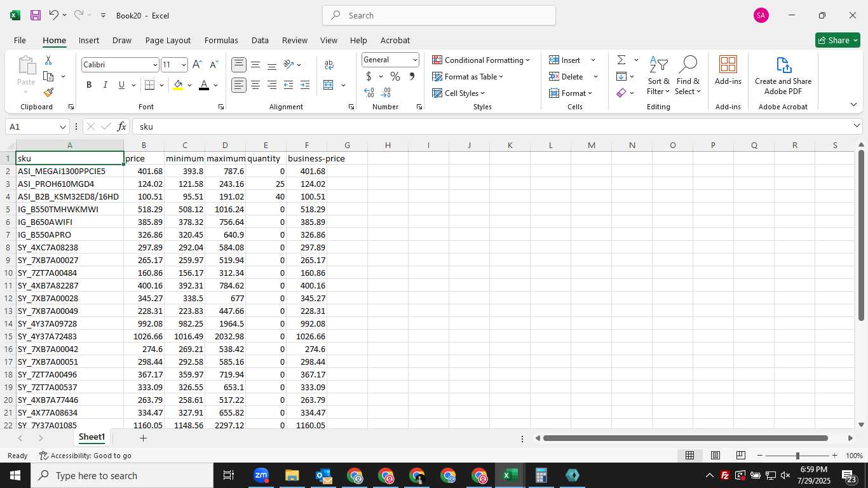Viewport: 868px width, 488px height.
Task: Click the Search box in title bar
Action: (439, 15)
